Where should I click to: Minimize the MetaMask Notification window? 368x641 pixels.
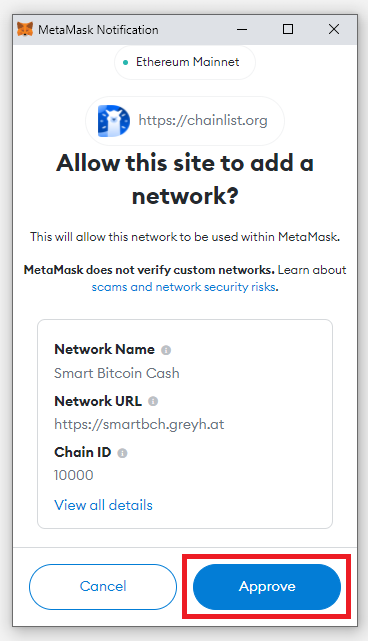click(x=242, y=29)
